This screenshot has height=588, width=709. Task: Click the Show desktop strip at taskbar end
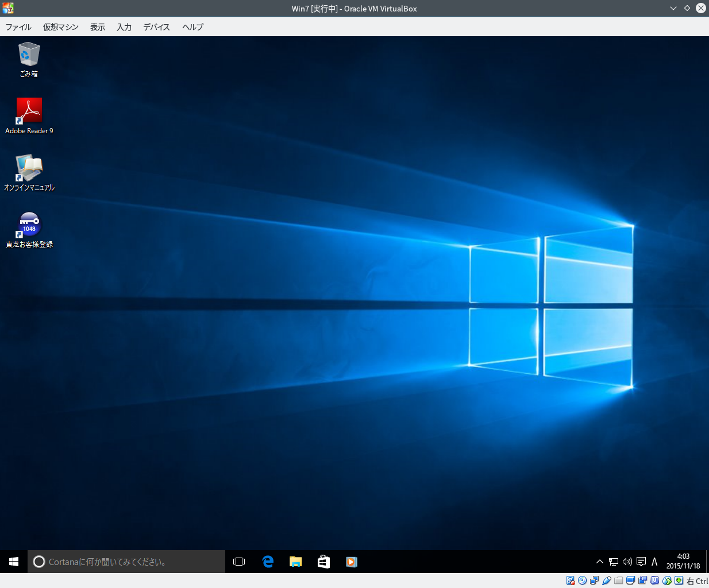click(707, 562)
